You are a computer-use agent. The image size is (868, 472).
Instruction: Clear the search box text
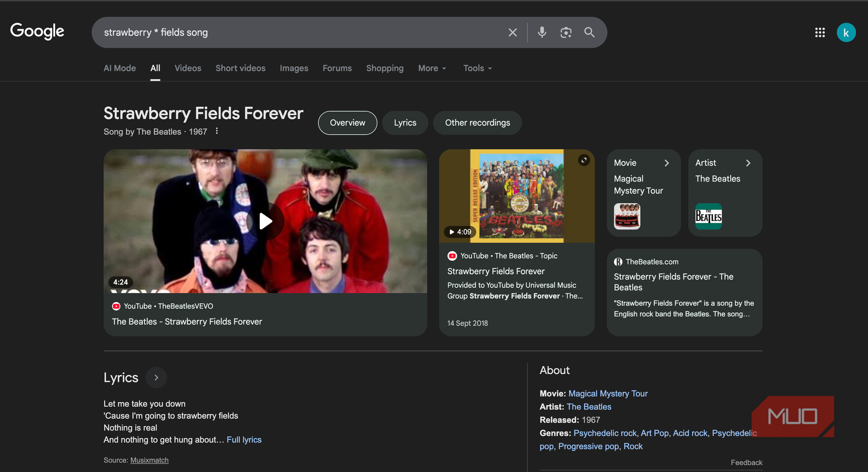coord(512,33)
